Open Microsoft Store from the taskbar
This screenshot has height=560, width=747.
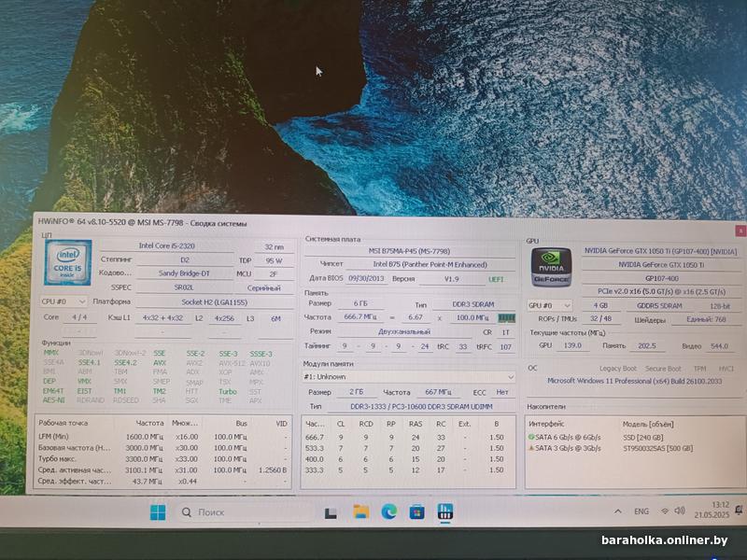[416, 512]
